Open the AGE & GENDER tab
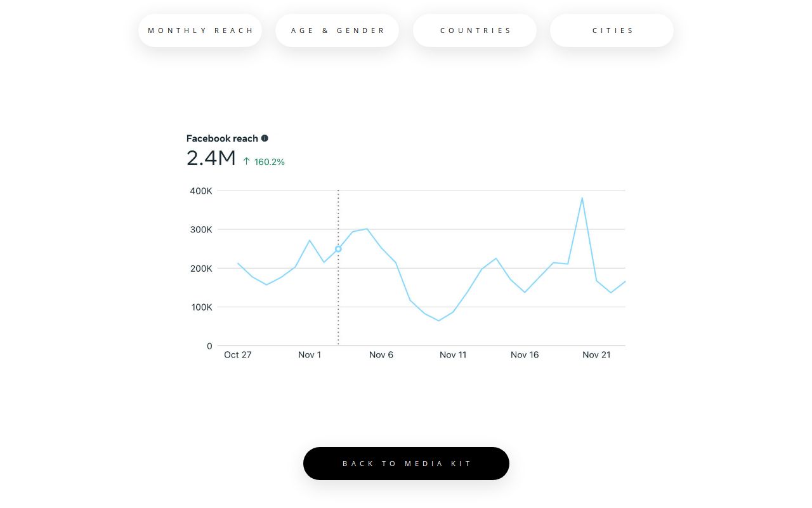 pyautogui.click(x=337, y=30)
